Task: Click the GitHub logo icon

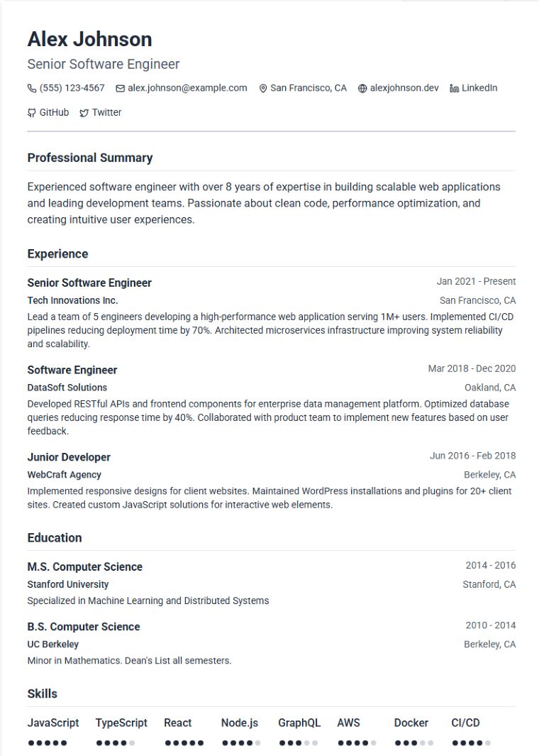Action: click(x=32, y=113)
